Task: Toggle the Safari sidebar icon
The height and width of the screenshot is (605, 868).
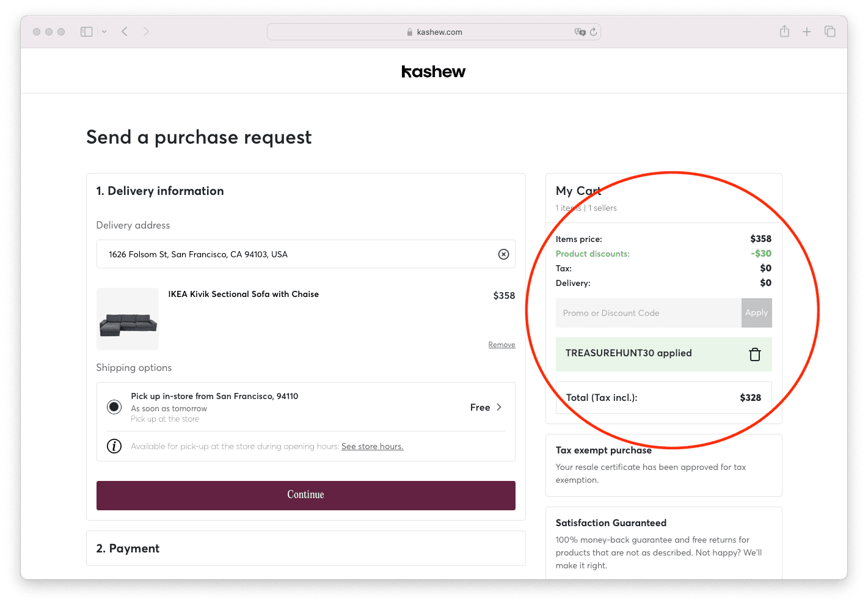Action: pos(87,32)
